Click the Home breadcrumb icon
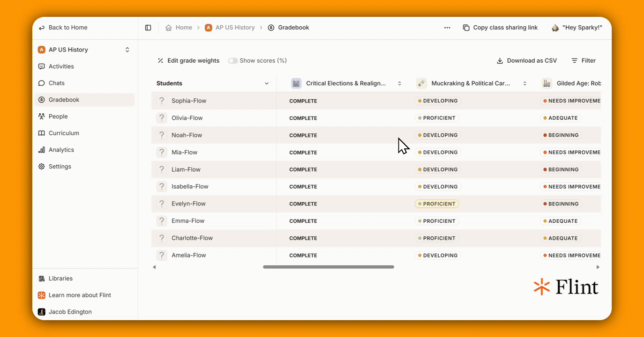The width and height of the screenshot is (644, 337). (169, 28)
